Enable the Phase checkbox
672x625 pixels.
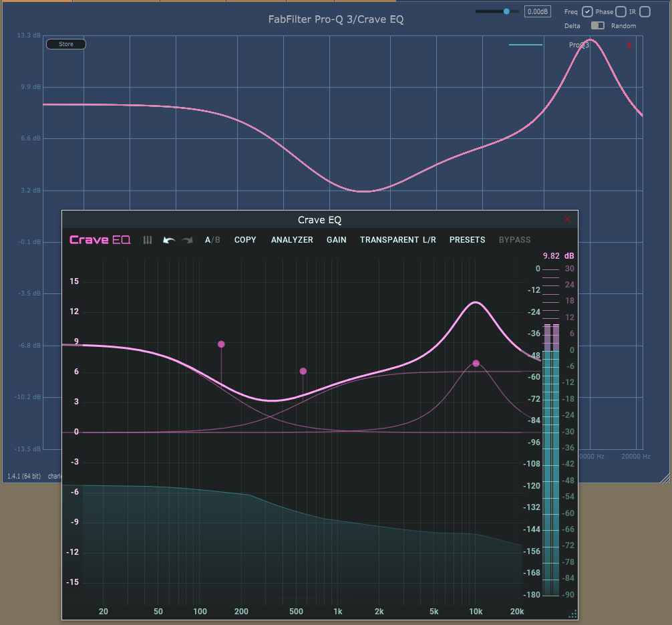coord(621,11)
